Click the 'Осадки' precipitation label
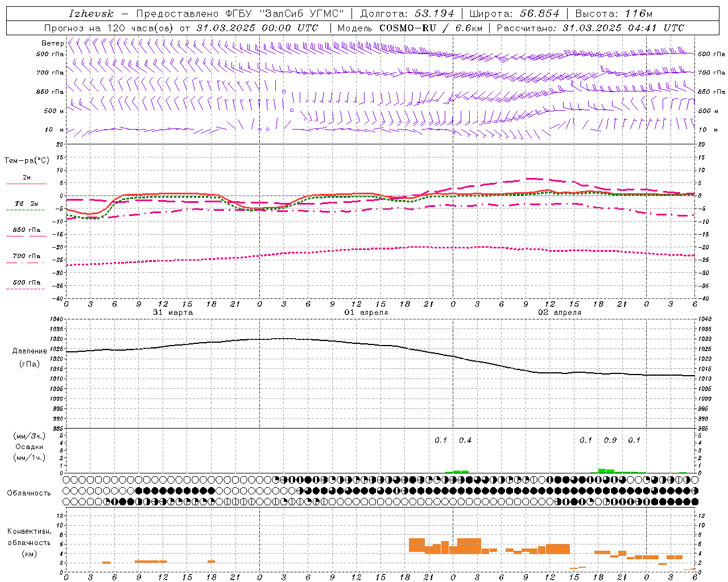The height and width of the screenshot is (582, 728). pos(30,447)
